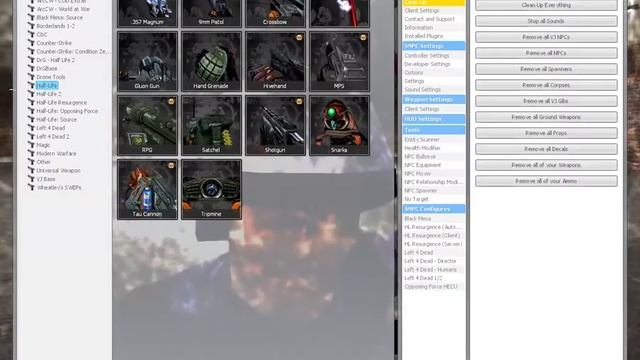Click Stop all Sounds button
The image size is (640, 360).
pos(546,21)
